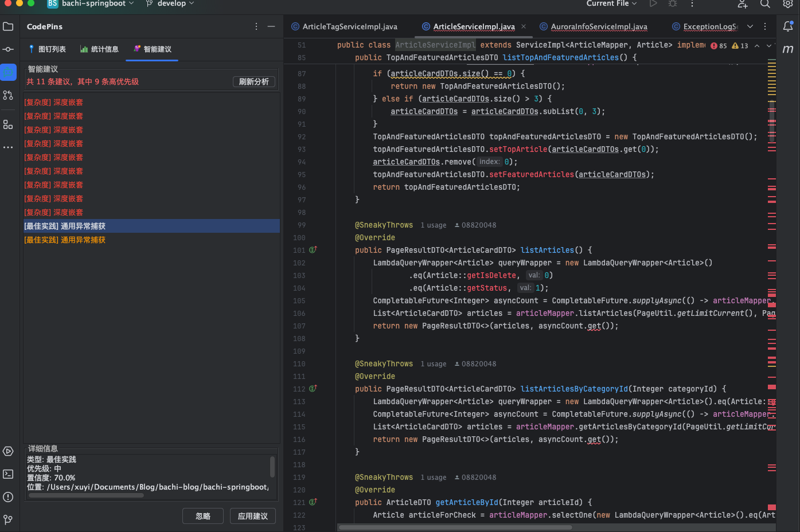The image size is (800, 532).
Task: Click override gutter icon at line 101
Action: point(313,250)
